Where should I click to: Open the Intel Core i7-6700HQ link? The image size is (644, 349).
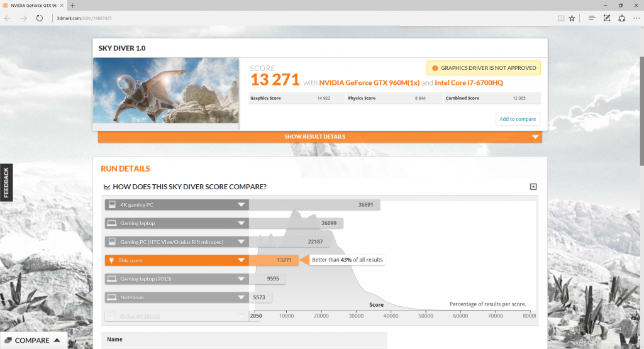469,82
